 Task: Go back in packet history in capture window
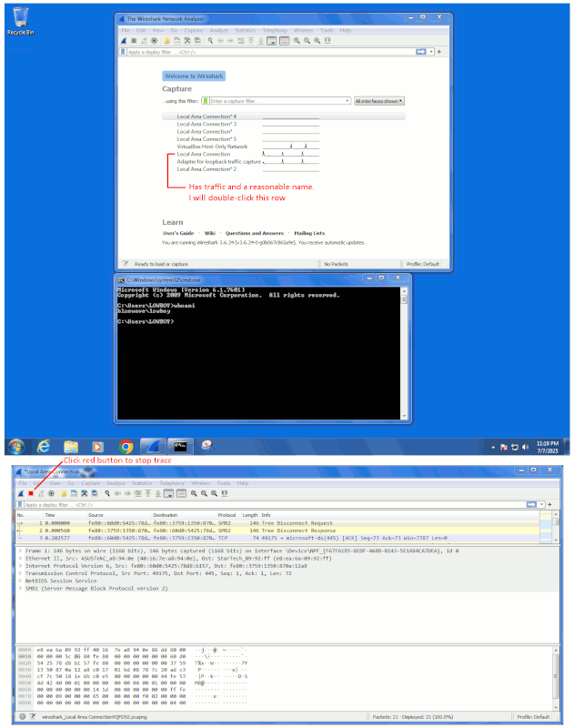(x=117, y=493)
